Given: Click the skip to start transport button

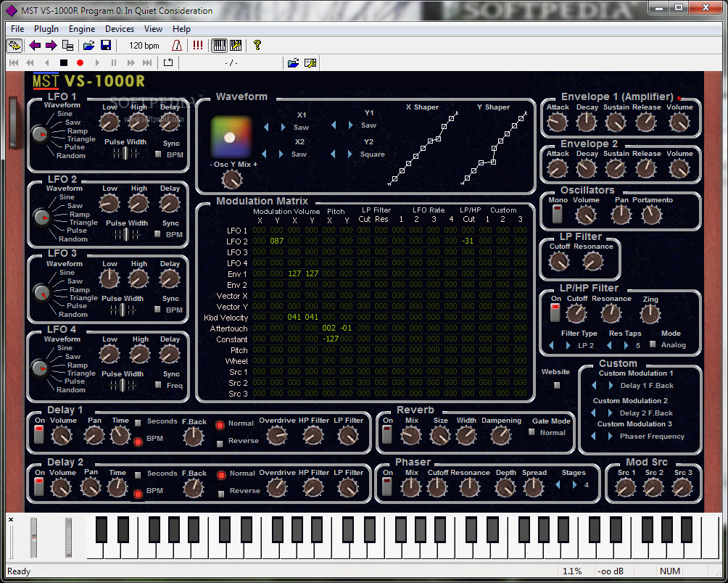Looking at the screenshot, I should [x=14, y=62].
